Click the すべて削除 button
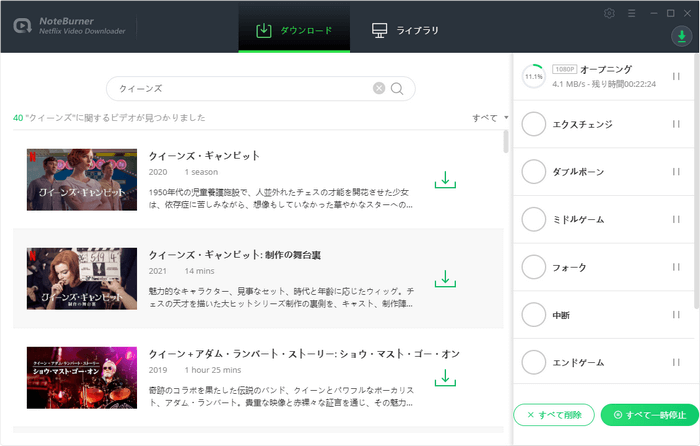700x446 pixels. point(554,415)
